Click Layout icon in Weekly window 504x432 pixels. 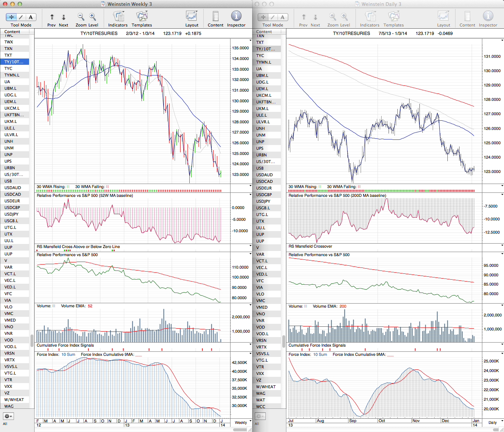tap(192, 17)
